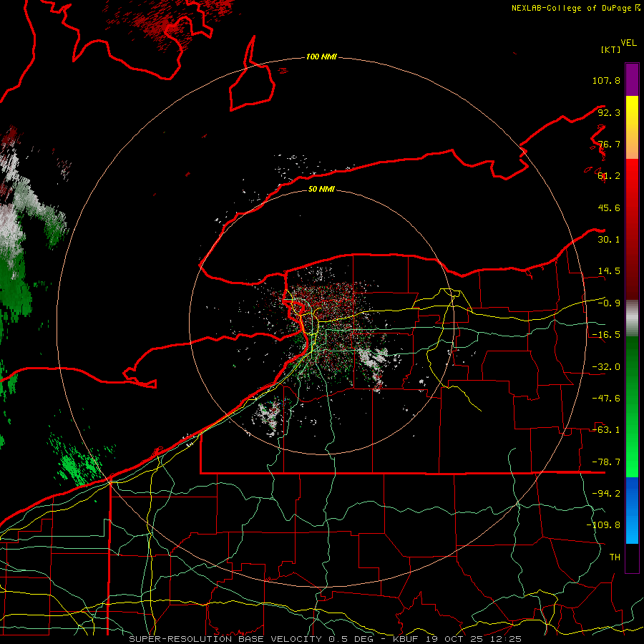
Task: Click the -94.2 legend value
Action: click(606, 494)
